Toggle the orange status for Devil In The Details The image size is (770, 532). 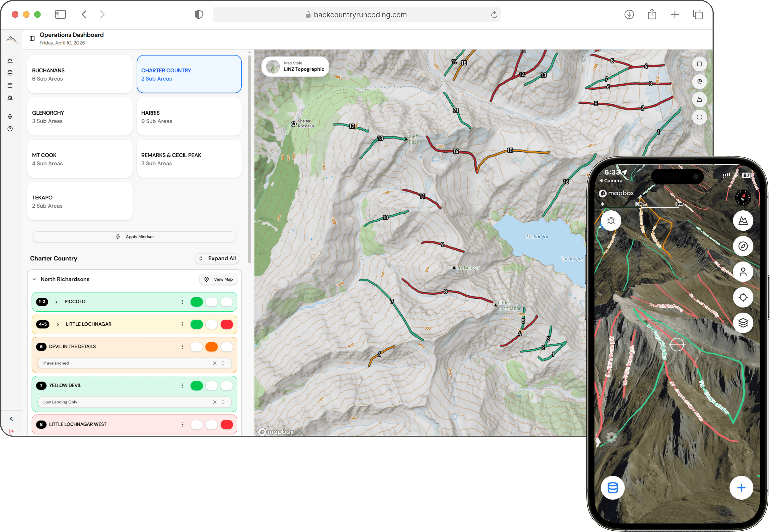click(212, 347)
